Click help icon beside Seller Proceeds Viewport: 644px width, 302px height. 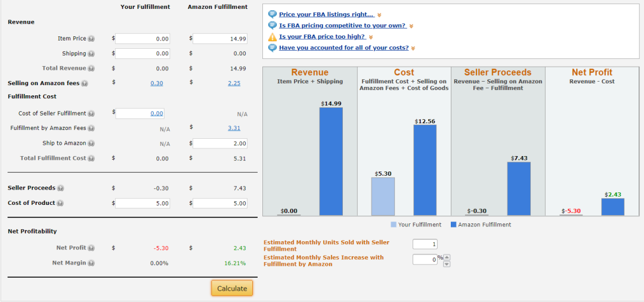(x=60, y=188)
